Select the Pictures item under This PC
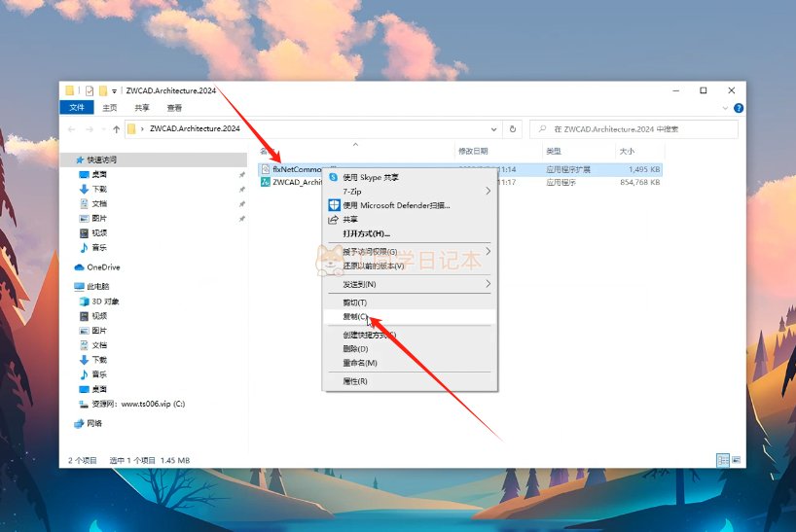Image resolution: width=796 pixels, height=532 pixels. (x=99, y=331)
